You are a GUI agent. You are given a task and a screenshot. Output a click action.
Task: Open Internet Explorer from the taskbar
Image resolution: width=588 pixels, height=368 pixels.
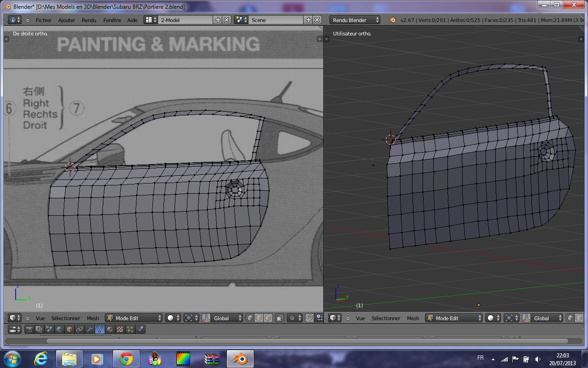(41, 359)
